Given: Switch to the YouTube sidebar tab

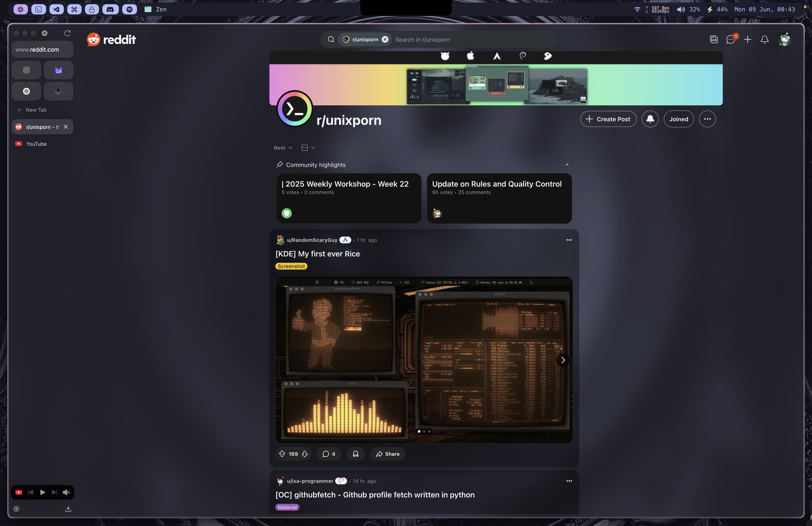Looking at the screenshot, I should pos(36,144).
